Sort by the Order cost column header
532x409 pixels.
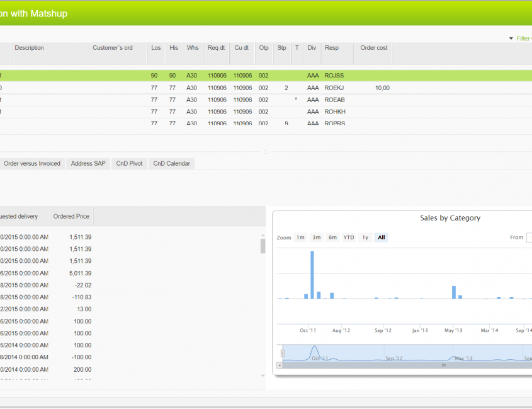click(x=373, y=48)
